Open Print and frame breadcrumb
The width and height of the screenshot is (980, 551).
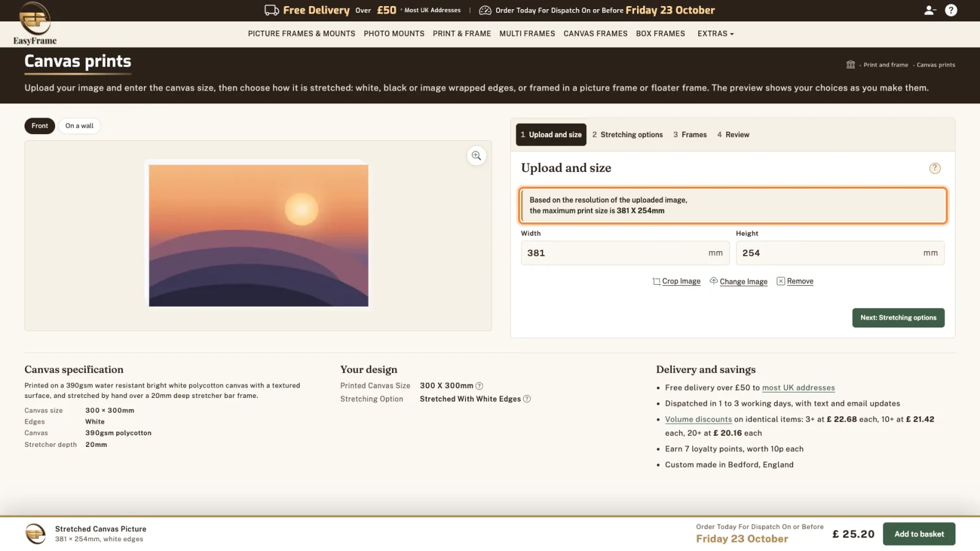pos(886,65)
